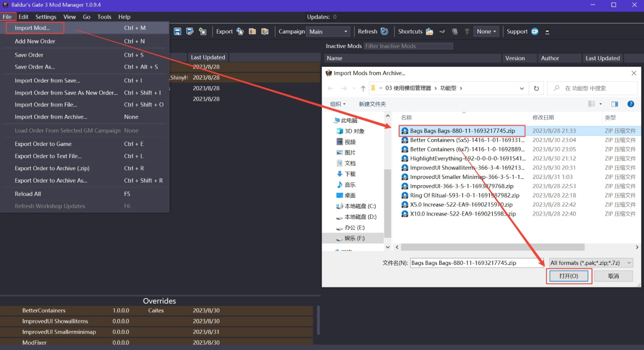Select Bags Bags Bags-880-11 zip file
This screenshot has height=350, width=644.
(x=462, y=131)
